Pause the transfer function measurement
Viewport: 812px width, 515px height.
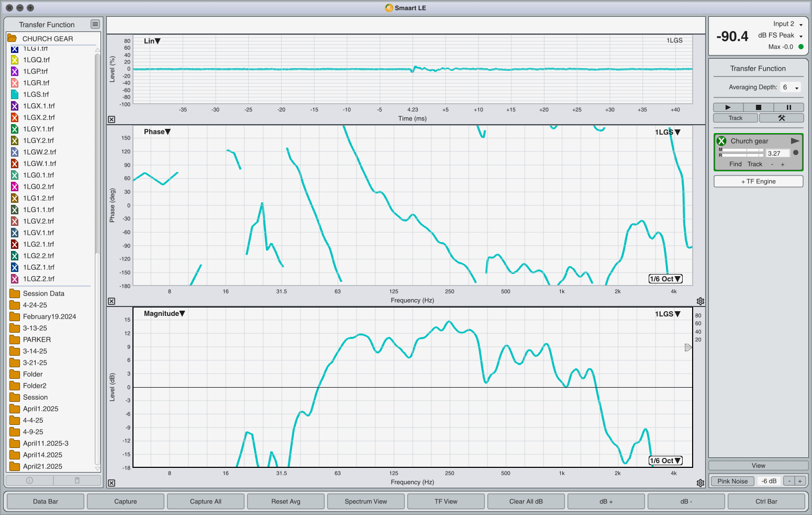click(x=789, y=107)
